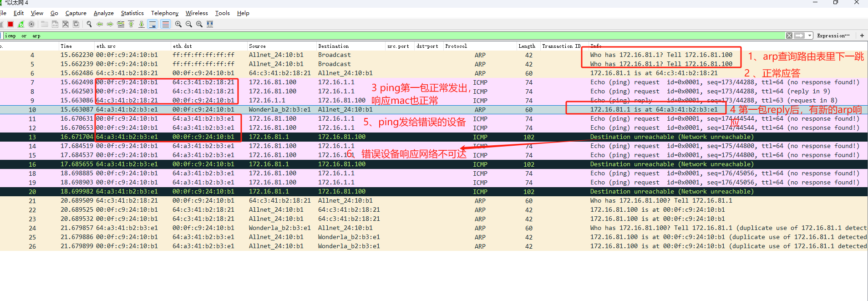Open the Statistics menu
Viewport: 868px width, 301px height.
point(132,13)
